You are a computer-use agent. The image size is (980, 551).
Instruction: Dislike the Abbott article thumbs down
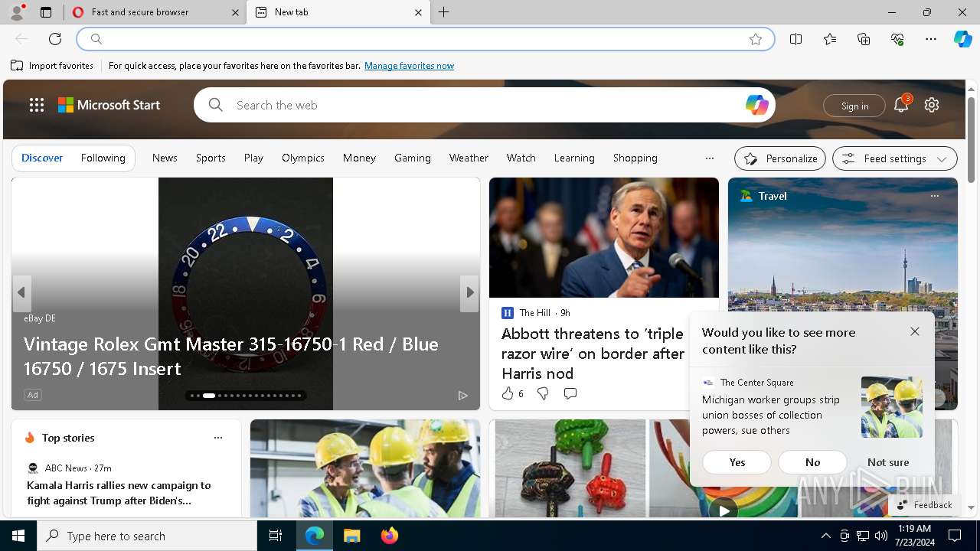543,393
